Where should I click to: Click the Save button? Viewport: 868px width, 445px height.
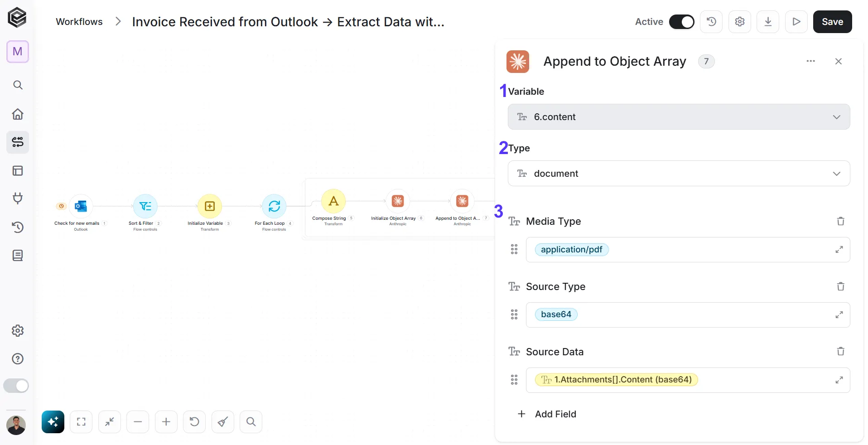832,22
